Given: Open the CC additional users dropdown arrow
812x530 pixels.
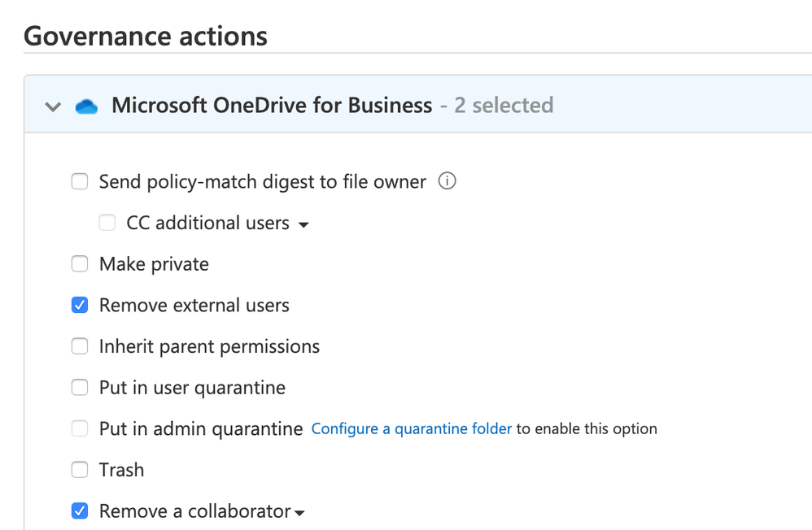Looking at the screenshot, I should pos(303,225).
